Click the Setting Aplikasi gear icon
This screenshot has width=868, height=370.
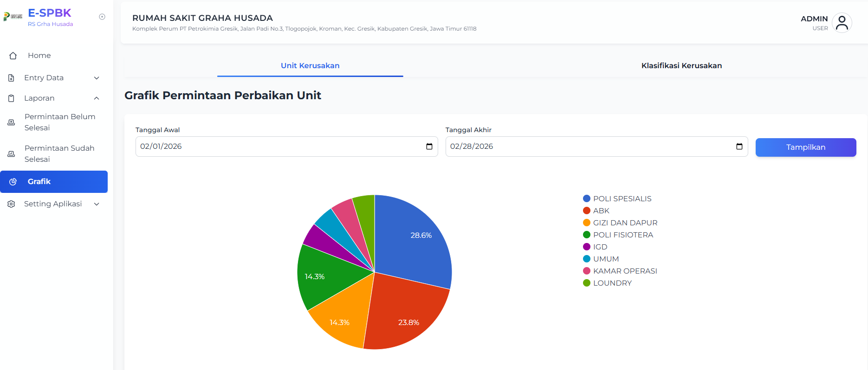point(11,204)
